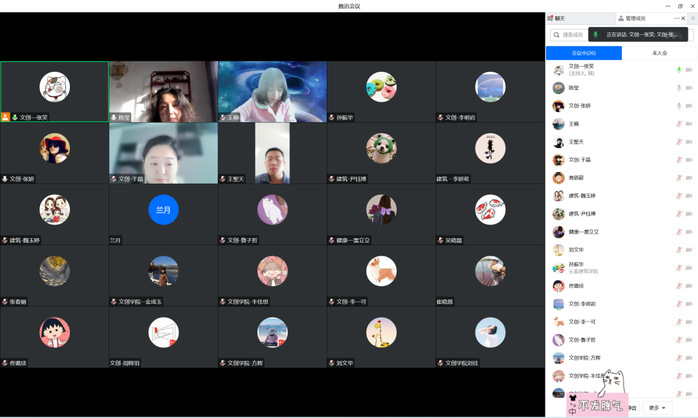
Task: Select 文创-于淼 video thumbnail
Action: [x=163, y=153]
